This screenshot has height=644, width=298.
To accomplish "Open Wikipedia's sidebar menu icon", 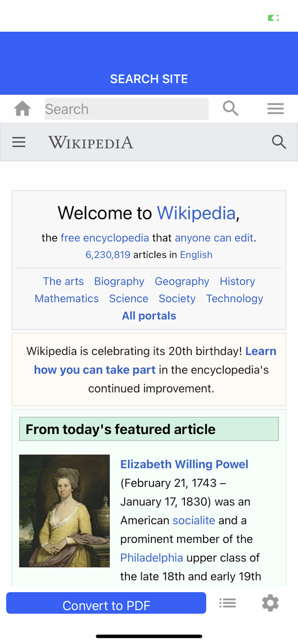I will [19, 142].
